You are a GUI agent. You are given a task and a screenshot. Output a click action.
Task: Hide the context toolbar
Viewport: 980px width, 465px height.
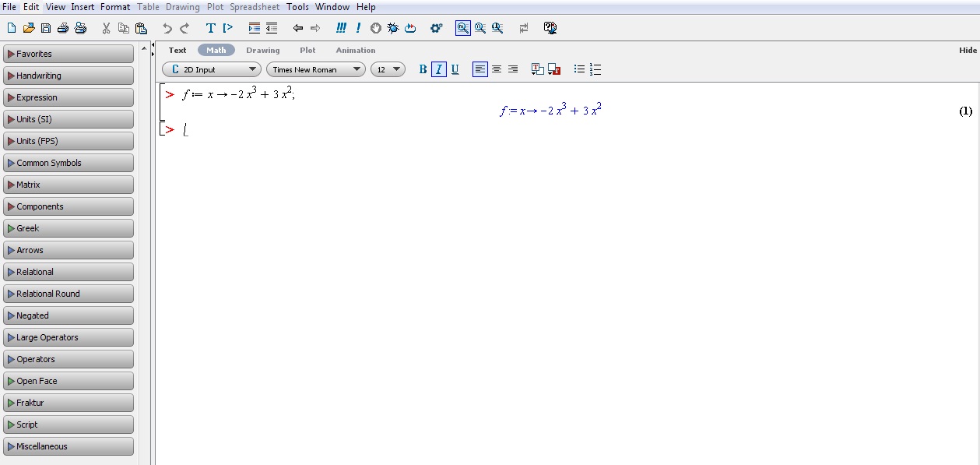(x=968, y=49)
